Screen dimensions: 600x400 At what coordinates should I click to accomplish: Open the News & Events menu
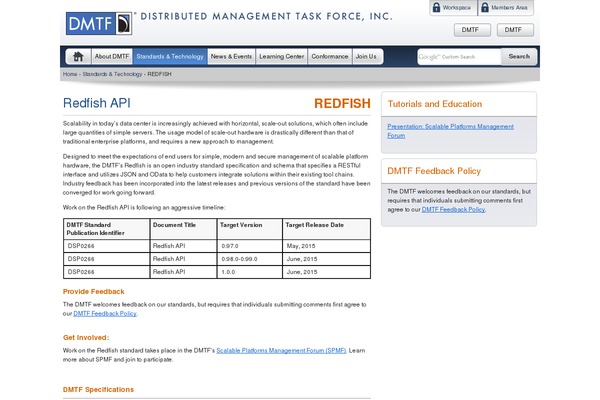(x=231, y=57)
